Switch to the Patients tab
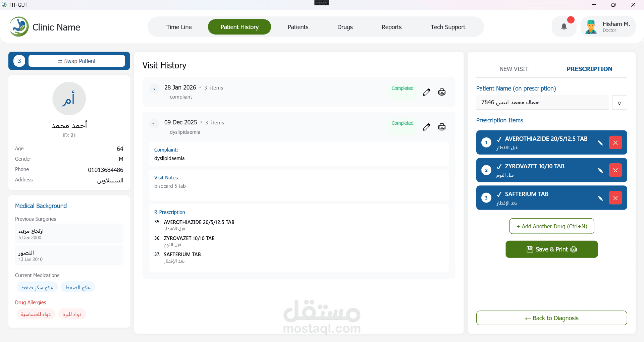Image resolution: width=644 pixels, height=342 pixels. click(298, 27)
